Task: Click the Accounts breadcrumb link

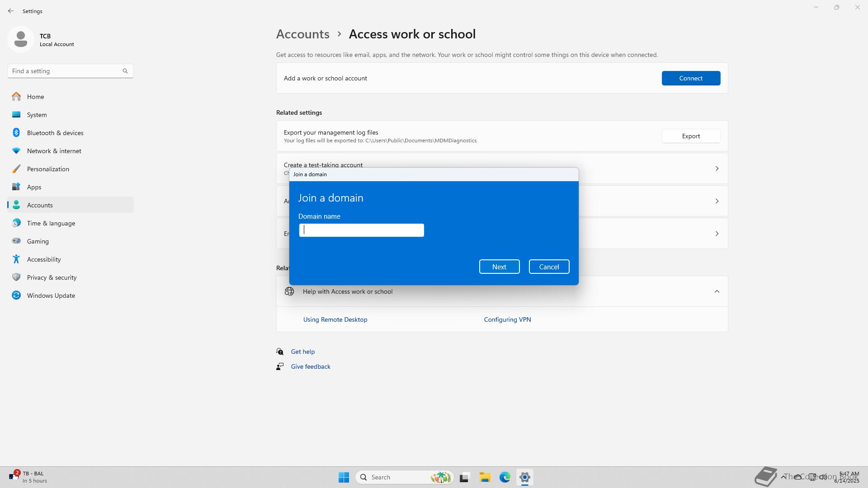Action: (x=302, y=34)
